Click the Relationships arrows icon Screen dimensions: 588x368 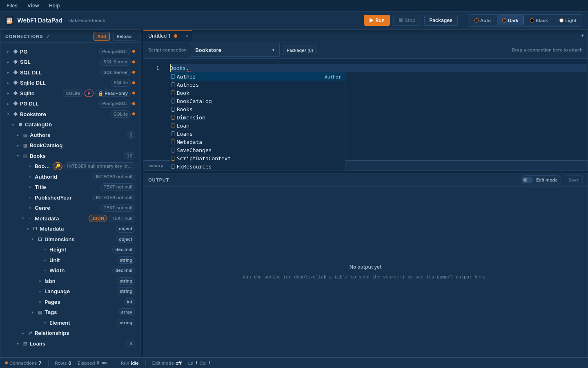click(30, 333)
